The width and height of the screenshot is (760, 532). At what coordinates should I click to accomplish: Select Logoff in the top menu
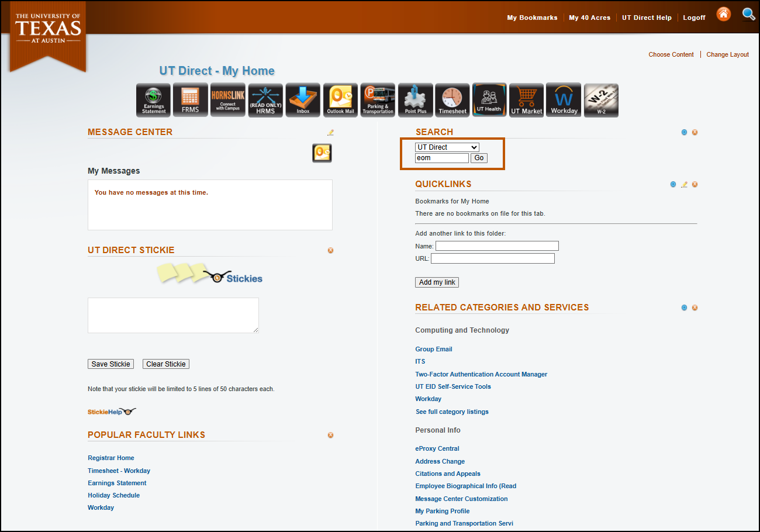click(695, 18)
